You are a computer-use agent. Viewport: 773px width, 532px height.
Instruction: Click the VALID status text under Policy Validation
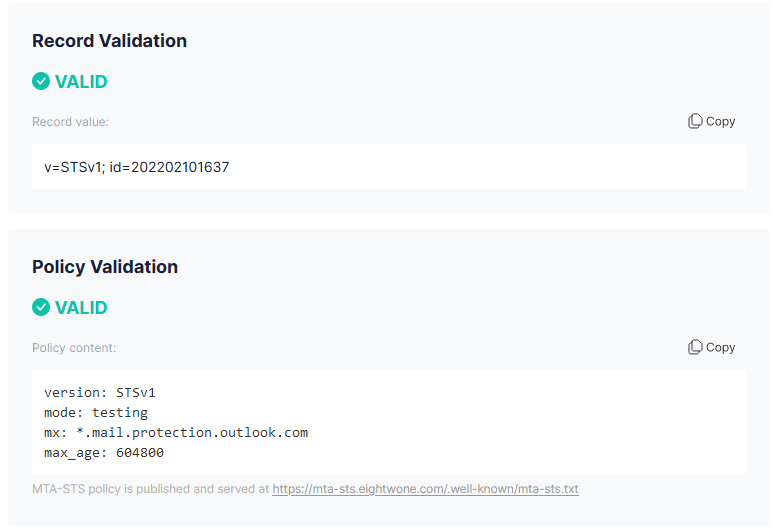coord(81,307)
